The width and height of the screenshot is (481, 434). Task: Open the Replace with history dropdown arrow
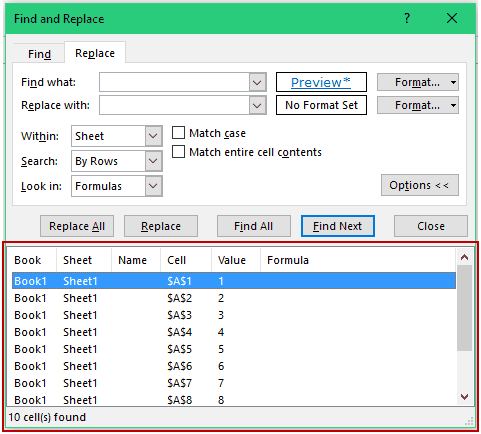pos(257,105)
